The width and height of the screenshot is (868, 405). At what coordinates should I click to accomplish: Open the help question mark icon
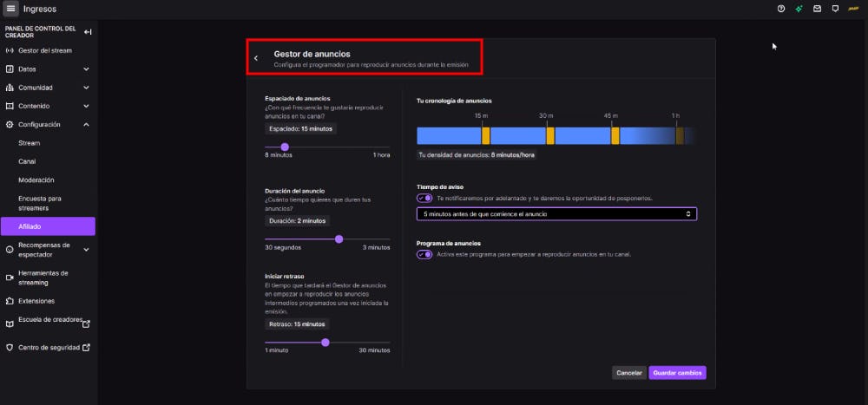781,9
